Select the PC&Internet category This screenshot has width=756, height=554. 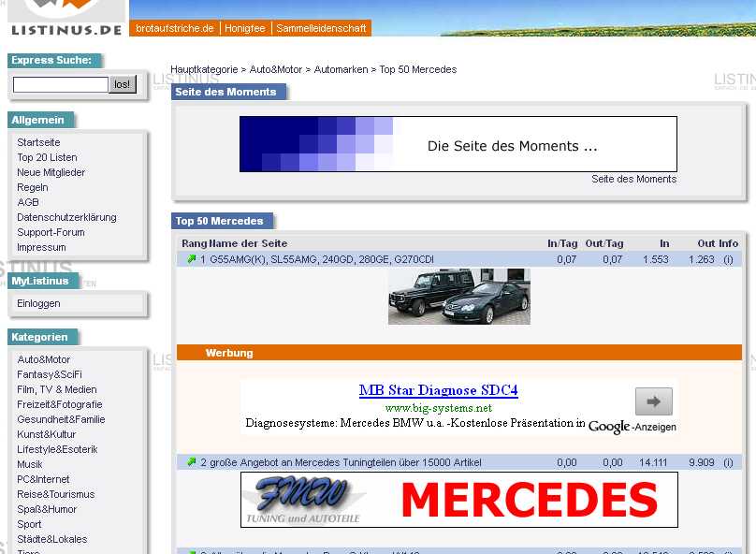[x=43, y=479]
